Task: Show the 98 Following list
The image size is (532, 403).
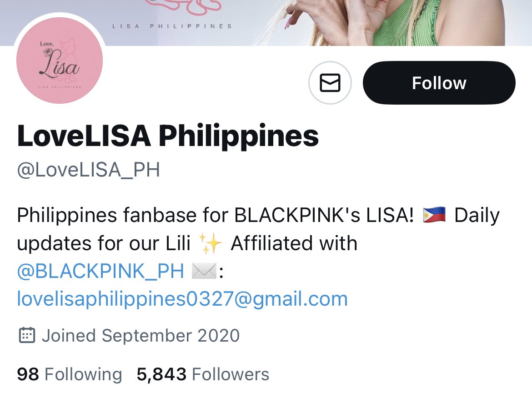Action: (70, 374)
